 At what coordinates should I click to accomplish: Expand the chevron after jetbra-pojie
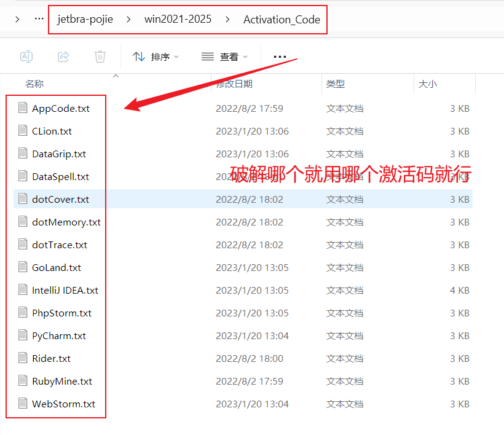pos(128,20)
